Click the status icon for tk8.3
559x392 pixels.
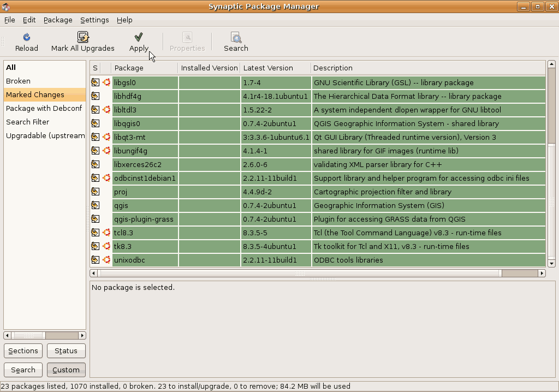coord(95,246)
